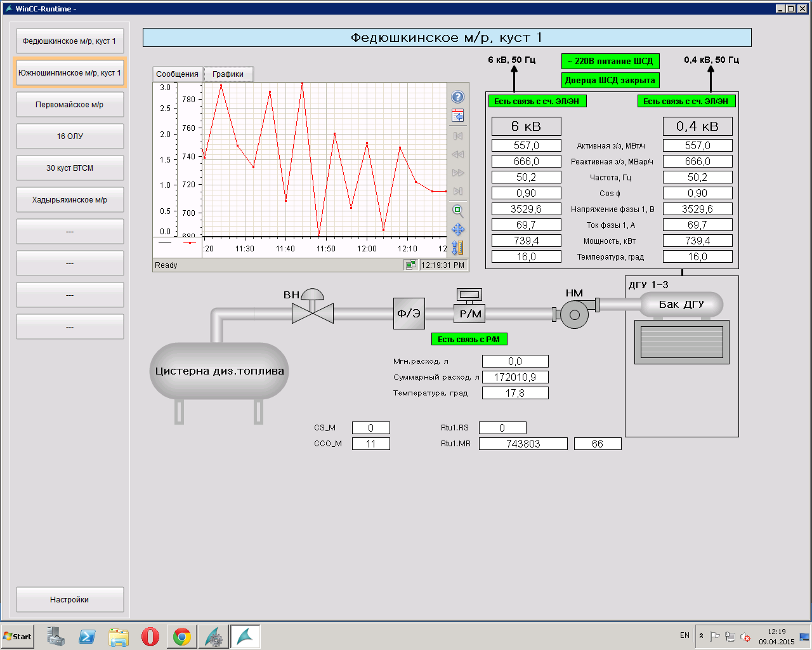Launch Opera browser from the taskbar
Image resolution: width=812 pixels, height=650 pixels.
150,637
